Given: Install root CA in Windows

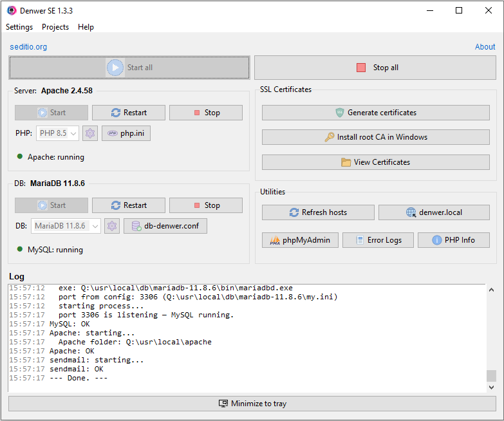Looking at the screenshot, I should 376,137.
